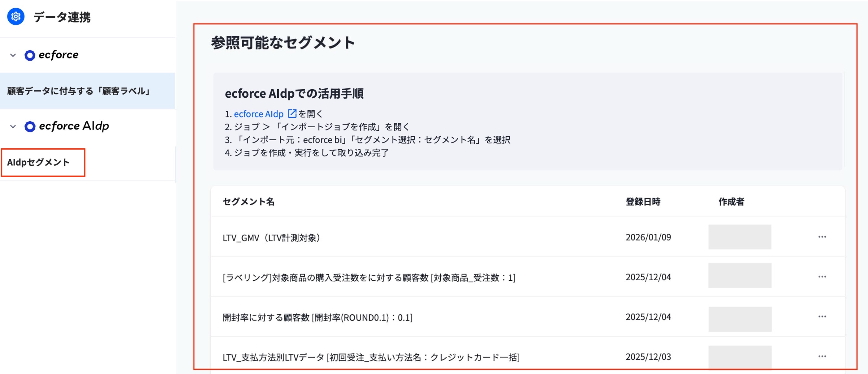
Task: Open more options for [ラベリング]対象商品 row
Action: point(822,277)
